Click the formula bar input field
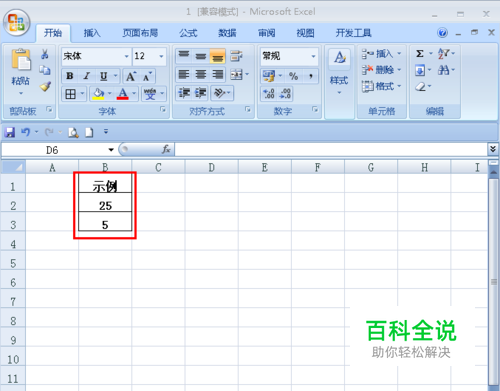 click(x=331, y=150)
